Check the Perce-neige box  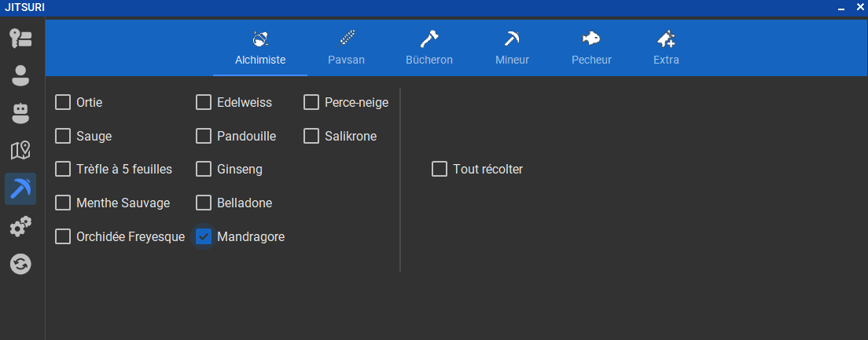coord(311,102)
